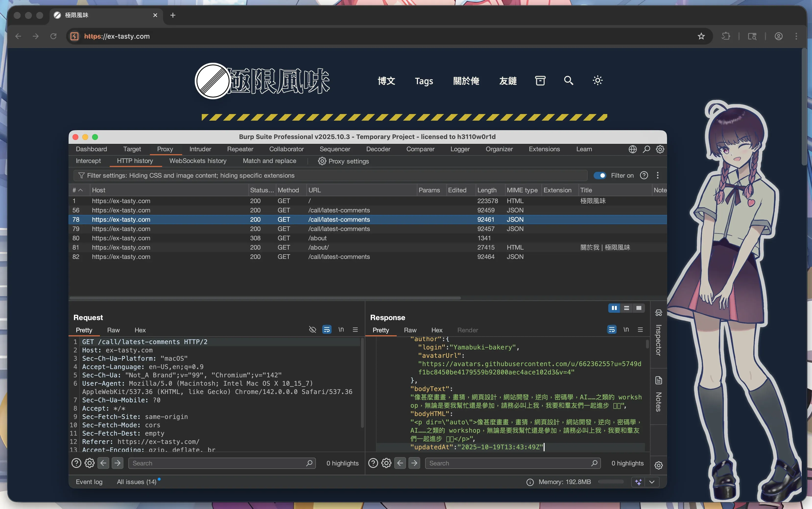Toggle the site light/dark theme sun icon
The height and width of the screenshot is (509, 812).
597,81
